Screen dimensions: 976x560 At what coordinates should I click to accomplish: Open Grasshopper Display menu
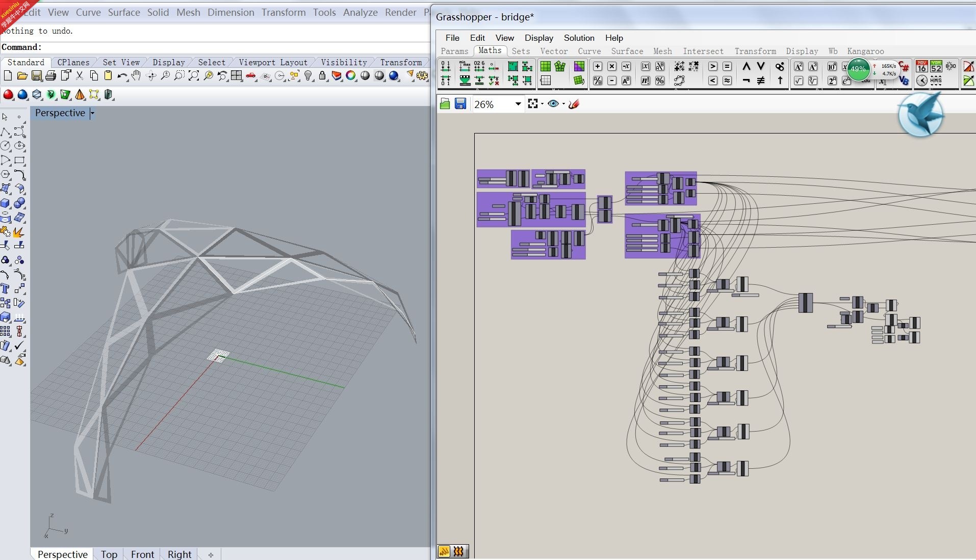pos(539,38)
